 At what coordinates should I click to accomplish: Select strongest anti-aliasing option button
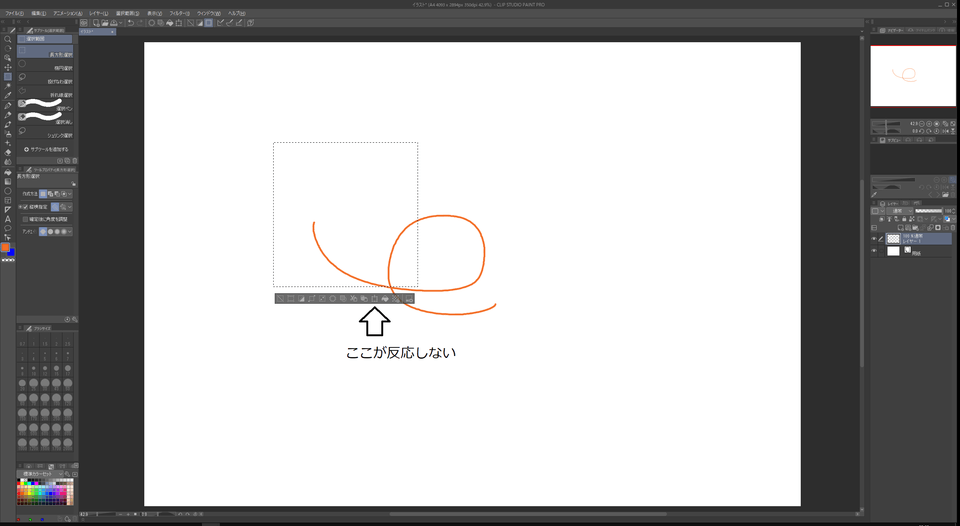[x=64, y=231]
